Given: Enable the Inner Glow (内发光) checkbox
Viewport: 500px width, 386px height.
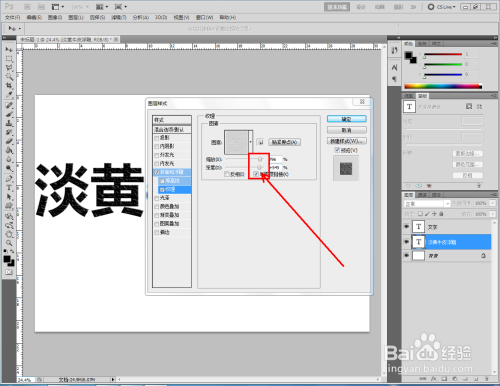Looking at the screenshot, I should click(x=157, y=164).
